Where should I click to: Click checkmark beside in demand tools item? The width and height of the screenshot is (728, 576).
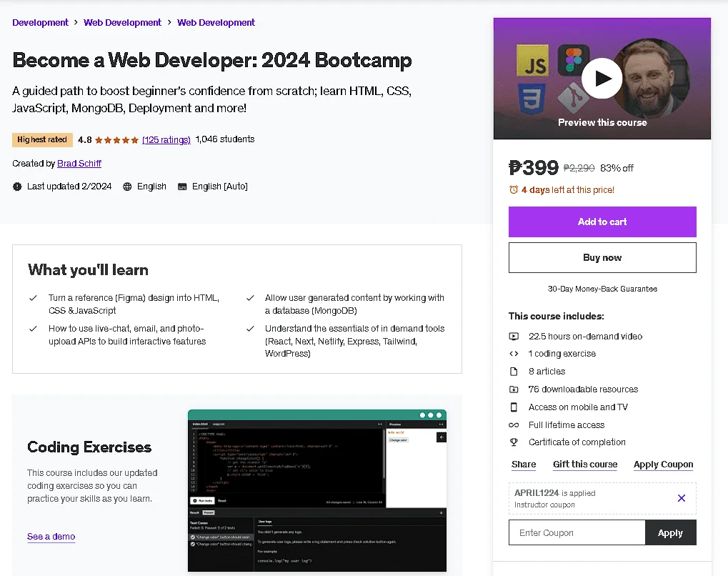tap(250, 329)
